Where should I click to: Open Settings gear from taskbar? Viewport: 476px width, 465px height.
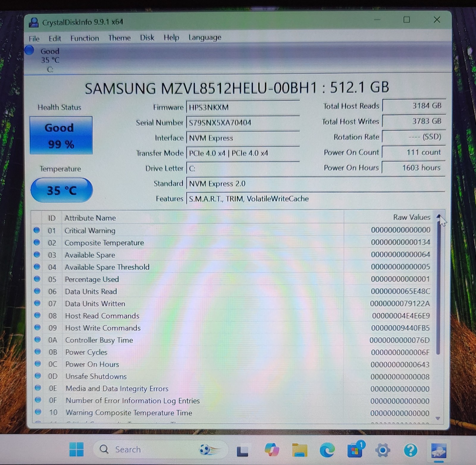[x=383, y=450]
